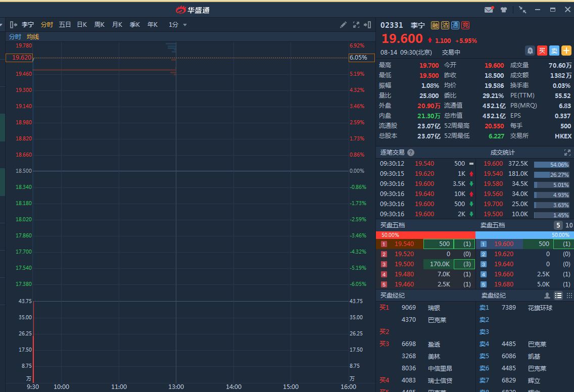The image size is (574, 392).
Task: Click the 通 stock connect badge
Action: (x=455, y=25)
